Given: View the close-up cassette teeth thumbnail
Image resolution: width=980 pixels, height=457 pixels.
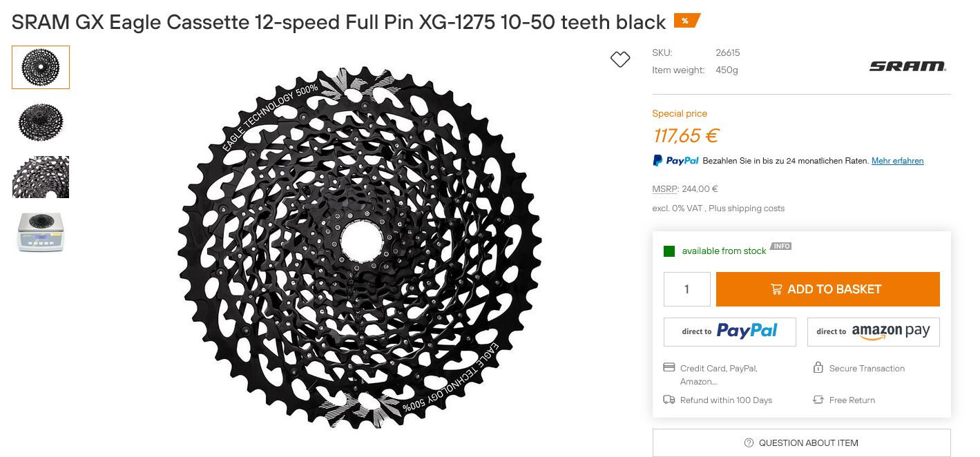Looking at the screenshot, I should pos(41,177).
